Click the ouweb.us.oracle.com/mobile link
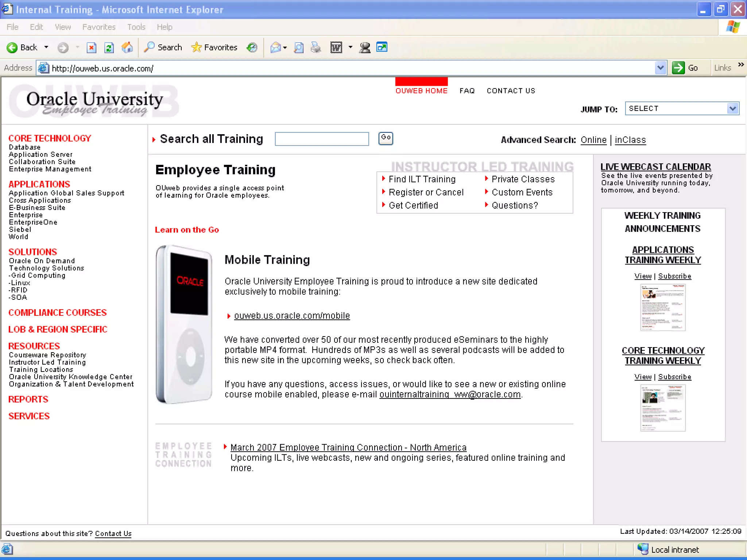The image size is (747, 560). tap(292, 316)
